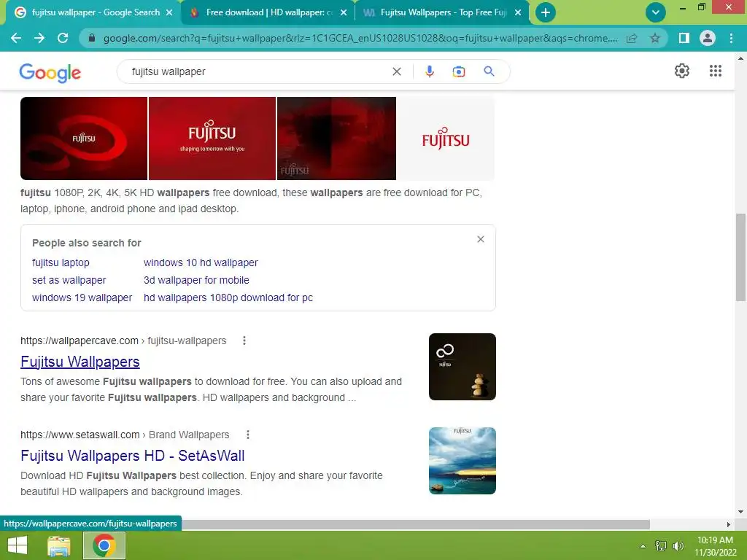The height and width of the screenshot is (560, 747).
Task: Share this page via the share icon
Action: click(632, 38)
